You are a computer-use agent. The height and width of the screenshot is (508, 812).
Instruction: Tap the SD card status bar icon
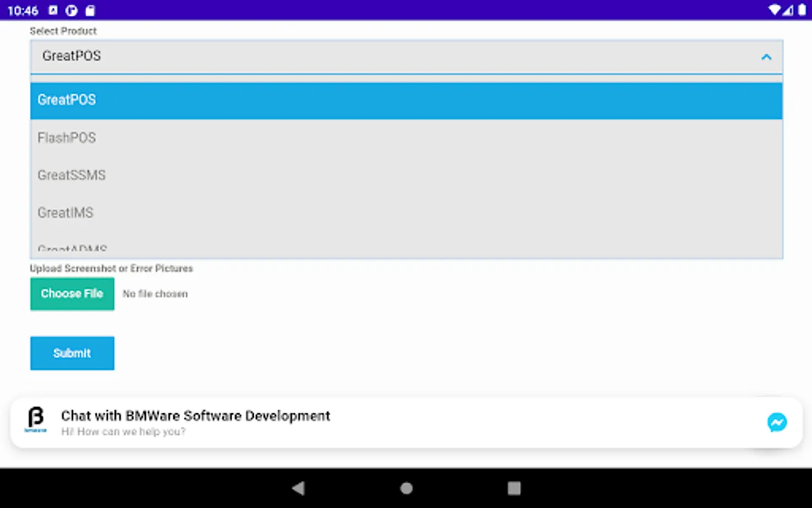point(90,10)
